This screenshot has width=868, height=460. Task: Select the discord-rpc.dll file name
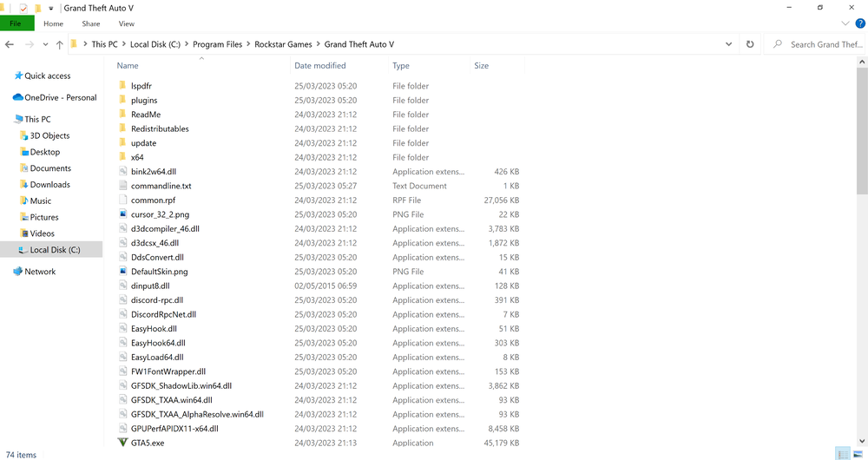click(x=157, y=300)
